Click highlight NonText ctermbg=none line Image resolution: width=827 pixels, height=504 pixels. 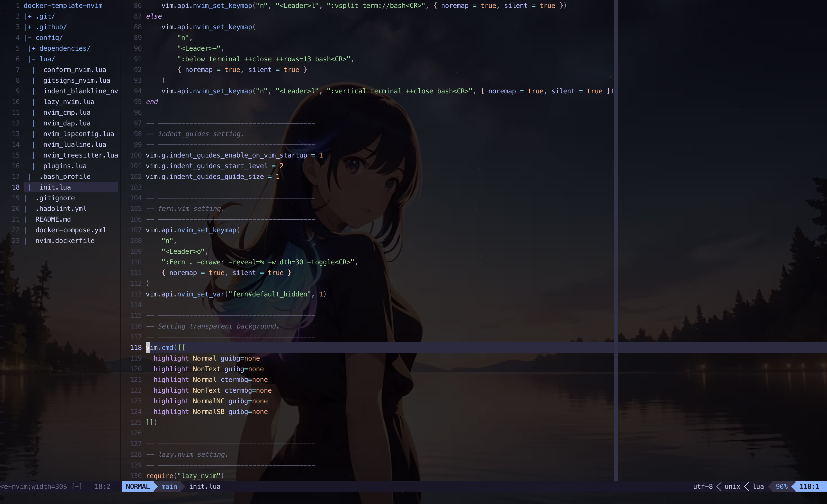coord(212,390)
